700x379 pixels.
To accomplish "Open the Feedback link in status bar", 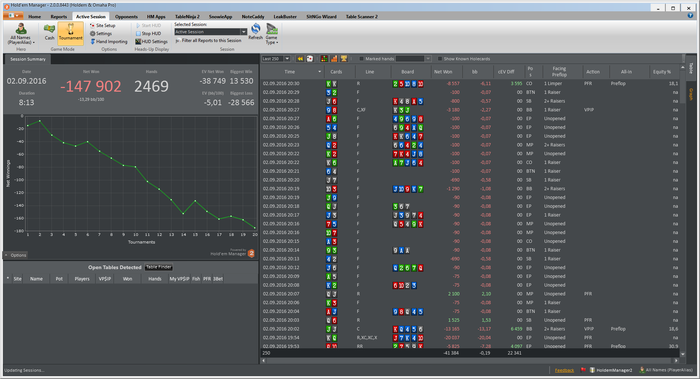I will click(564, 371).
